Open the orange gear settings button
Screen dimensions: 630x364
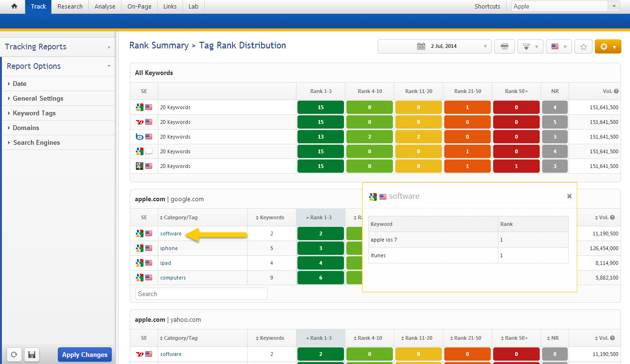click(x=608, y=47)
